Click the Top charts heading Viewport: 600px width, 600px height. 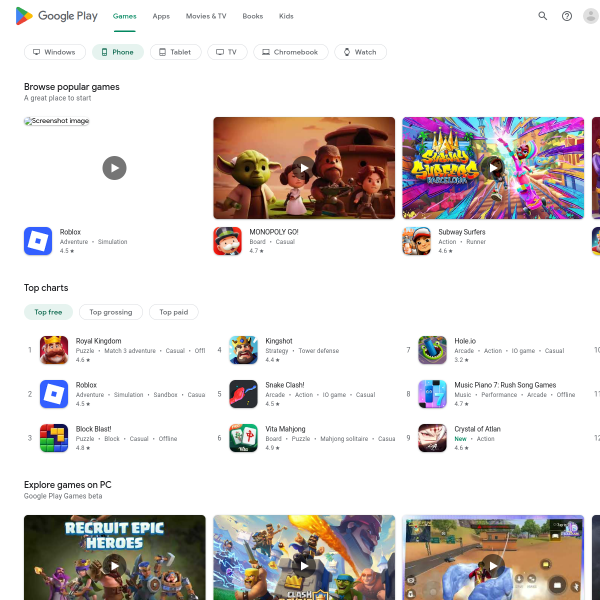pyautogui.click(x=46, y=288)
